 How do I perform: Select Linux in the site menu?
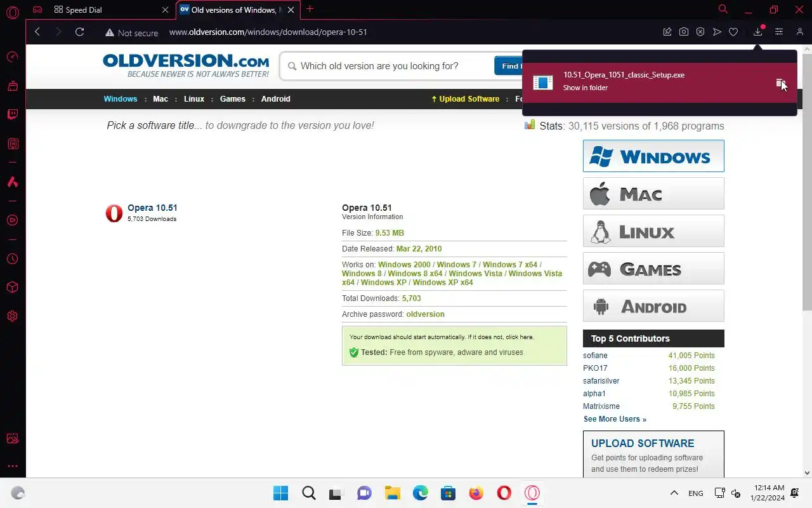pos(194,99)
